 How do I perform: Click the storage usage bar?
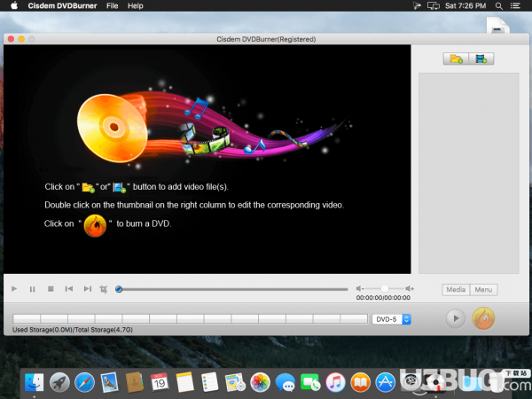191,319
